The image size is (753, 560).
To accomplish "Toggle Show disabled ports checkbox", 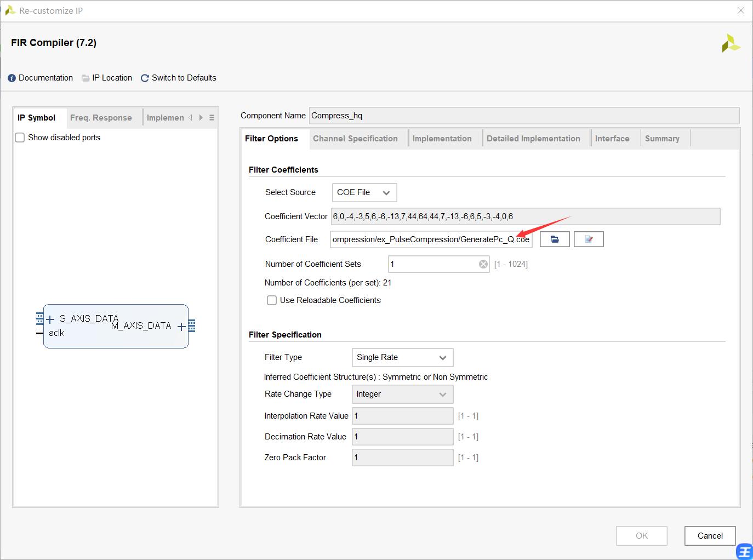I will (20, 138).
